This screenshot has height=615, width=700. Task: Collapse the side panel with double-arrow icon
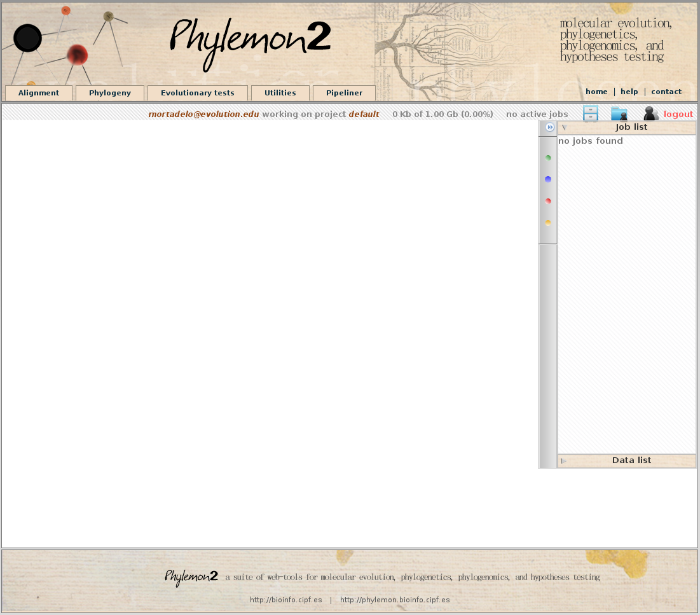[x=550, y=127]
